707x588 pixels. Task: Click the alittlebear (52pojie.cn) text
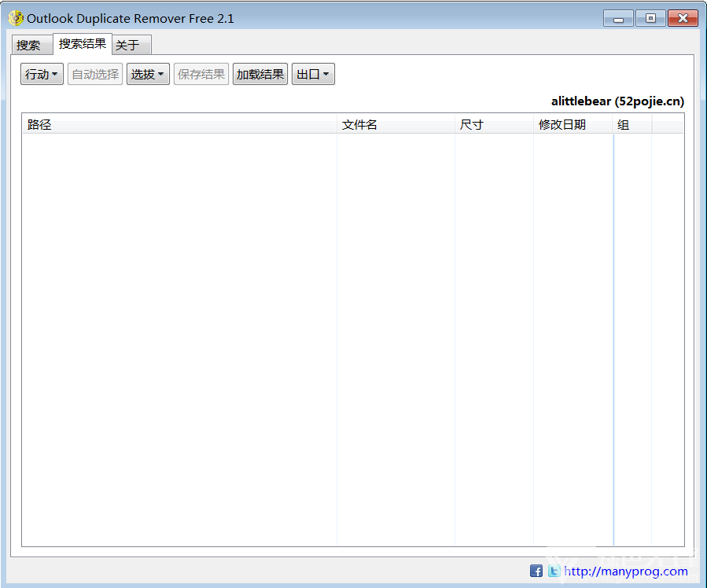tap(617, 101)
